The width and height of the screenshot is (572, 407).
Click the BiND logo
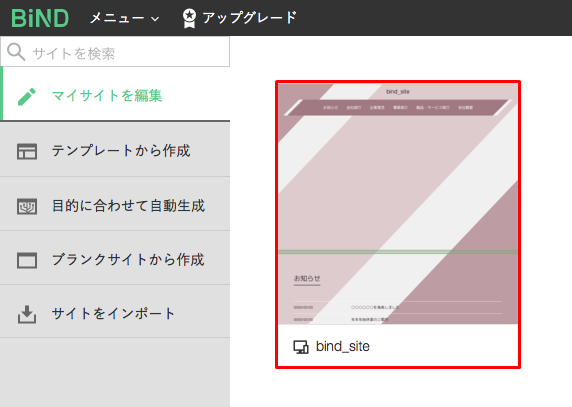(40, 18)
